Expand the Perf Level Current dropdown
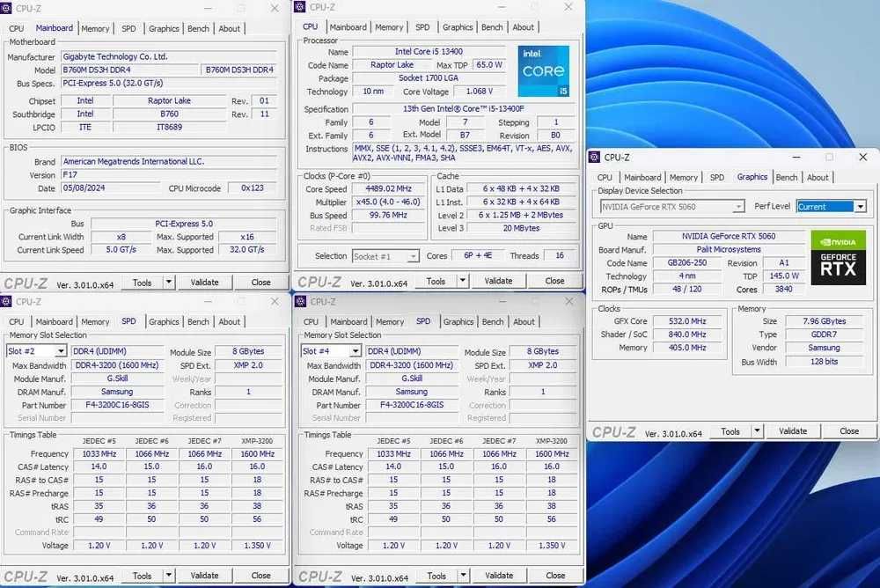 860,207
